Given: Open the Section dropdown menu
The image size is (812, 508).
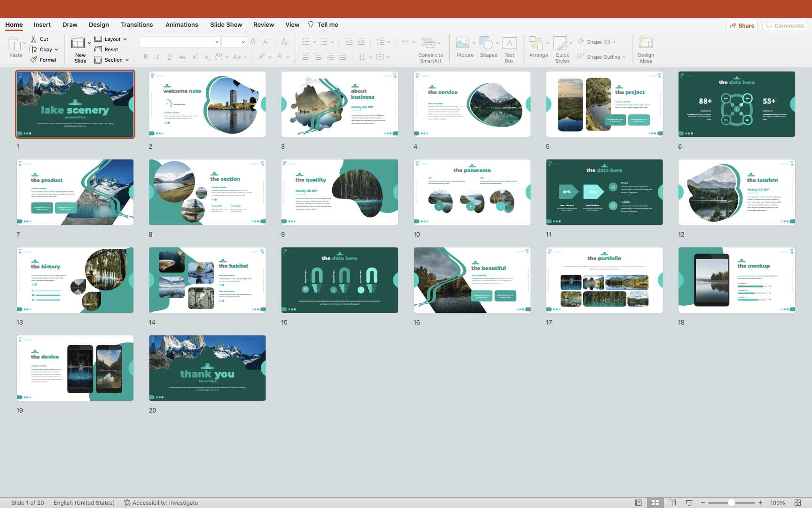Looking at the screenshot, I should [x=127, y=60].
